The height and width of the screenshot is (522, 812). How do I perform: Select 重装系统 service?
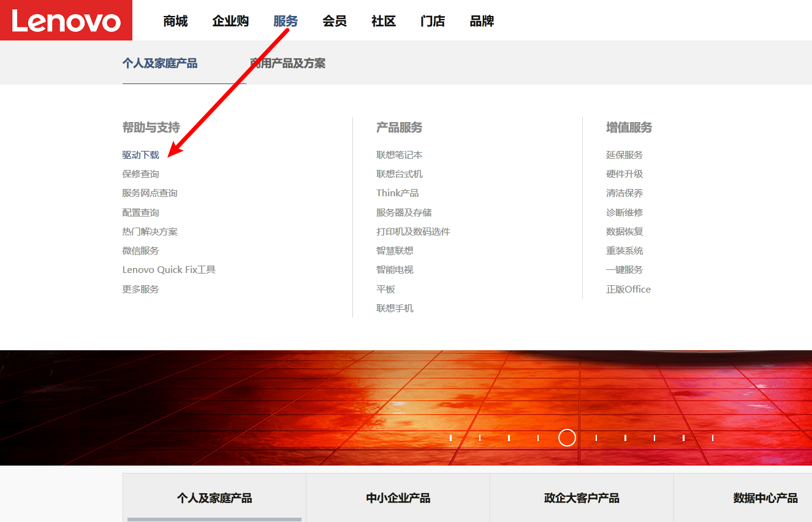(x=624, y=251)
